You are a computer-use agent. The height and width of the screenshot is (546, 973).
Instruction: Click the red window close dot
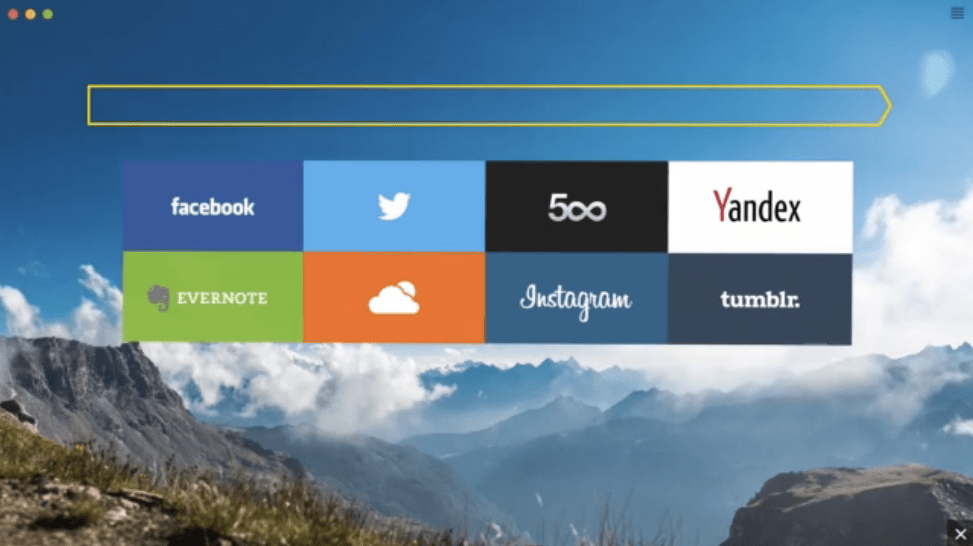13,14
